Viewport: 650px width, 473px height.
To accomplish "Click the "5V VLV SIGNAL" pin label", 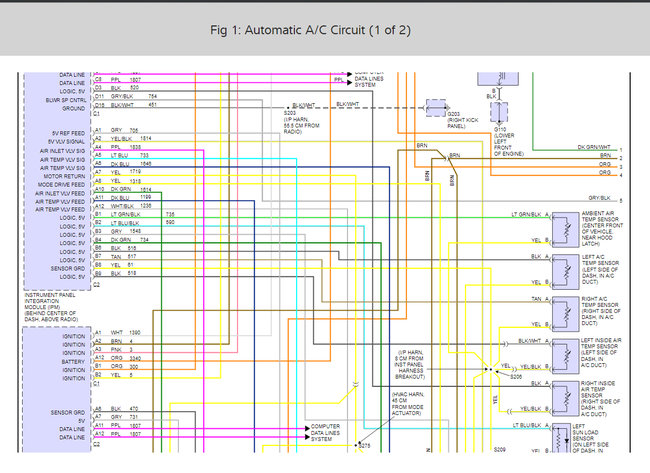I will 66,142.
